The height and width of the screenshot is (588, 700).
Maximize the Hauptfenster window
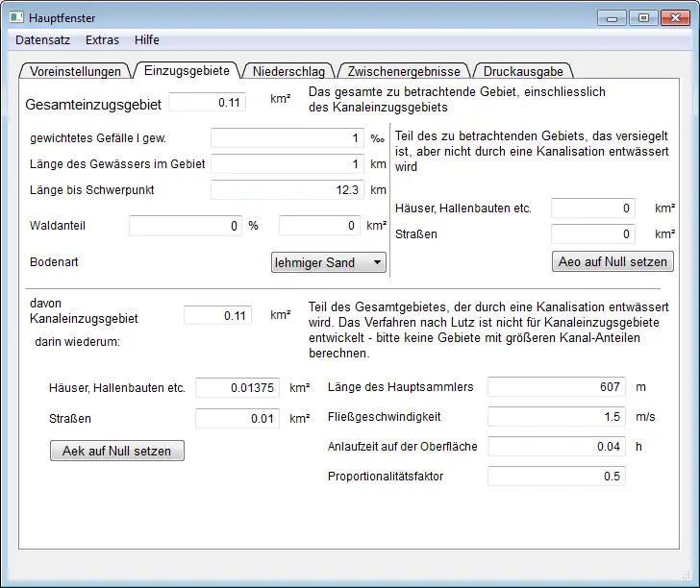point(643,18)
